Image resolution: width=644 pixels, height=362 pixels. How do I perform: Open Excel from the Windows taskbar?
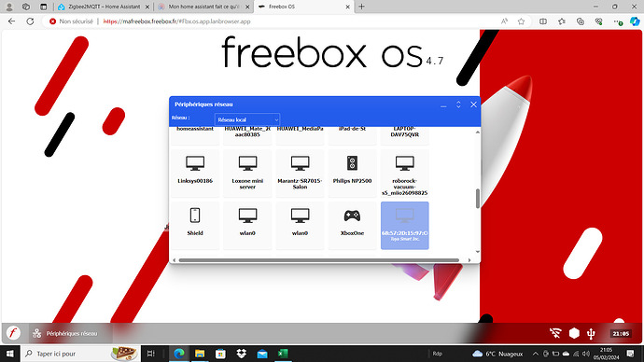pyautogui.click(x=283, y=354)
